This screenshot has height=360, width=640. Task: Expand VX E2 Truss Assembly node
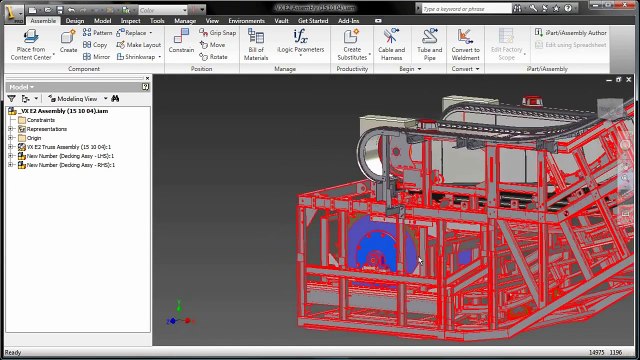[x=11, y=147]
